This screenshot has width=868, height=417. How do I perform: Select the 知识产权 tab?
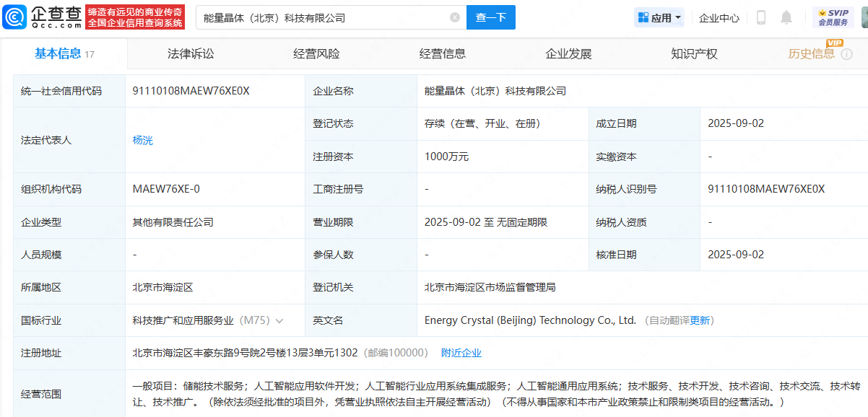click(694, 54)
